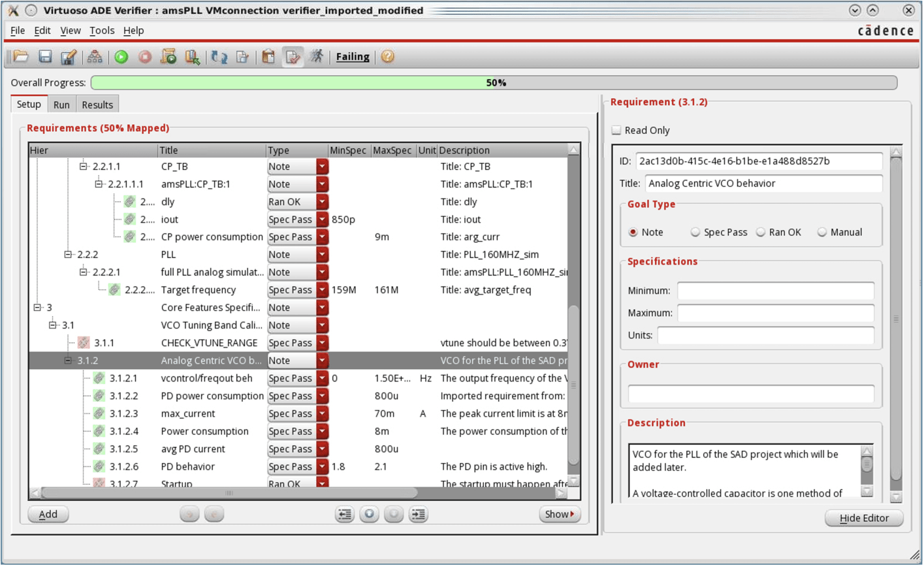Collapse tree node 3.1 VCO Tuning Band

coord(53,325)
